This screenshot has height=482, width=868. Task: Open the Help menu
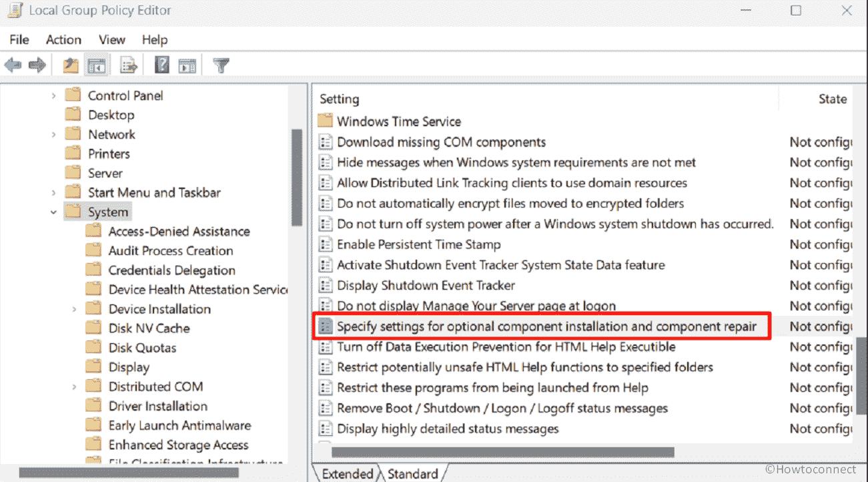155,40
